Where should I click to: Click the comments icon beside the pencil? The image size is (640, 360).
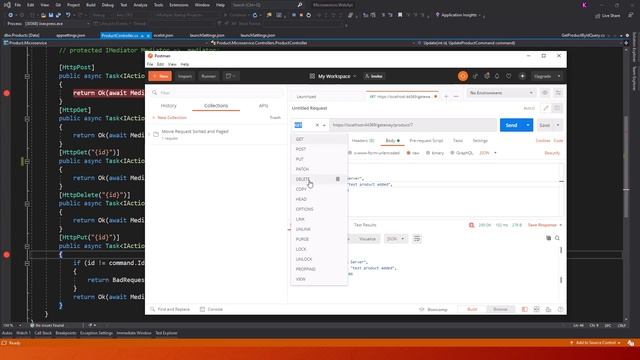(x=557, y=108)
